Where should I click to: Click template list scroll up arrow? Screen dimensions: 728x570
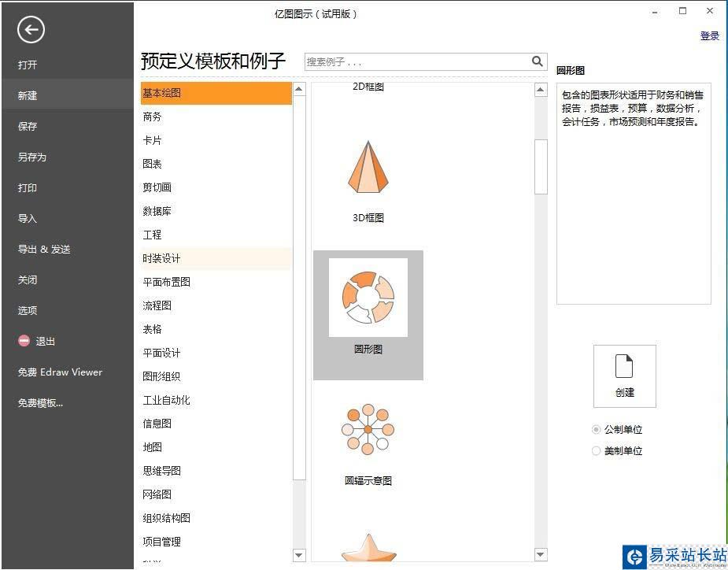tap(541, 89)
